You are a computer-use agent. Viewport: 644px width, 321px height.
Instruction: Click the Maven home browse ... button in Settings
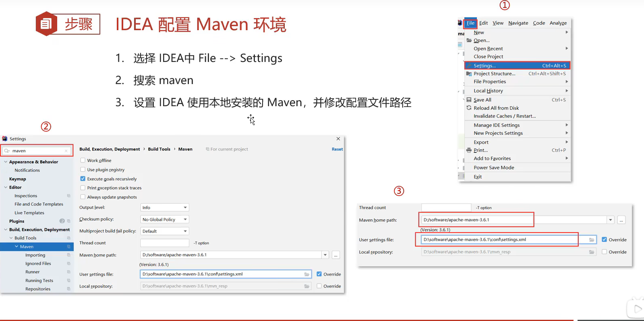pos(336,255)
